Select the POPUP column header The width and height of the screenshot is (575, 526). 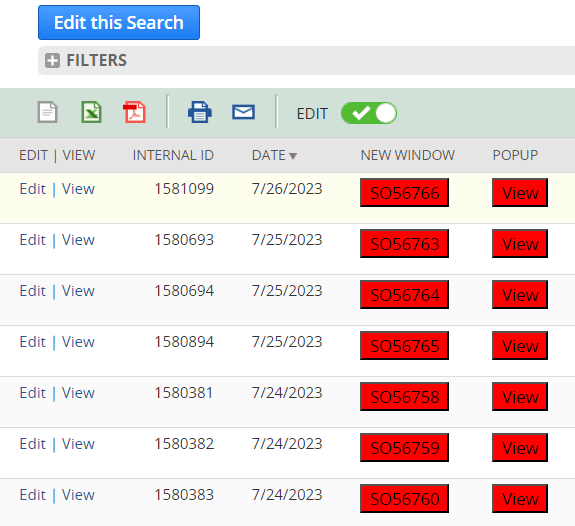(x=515, y=155)
